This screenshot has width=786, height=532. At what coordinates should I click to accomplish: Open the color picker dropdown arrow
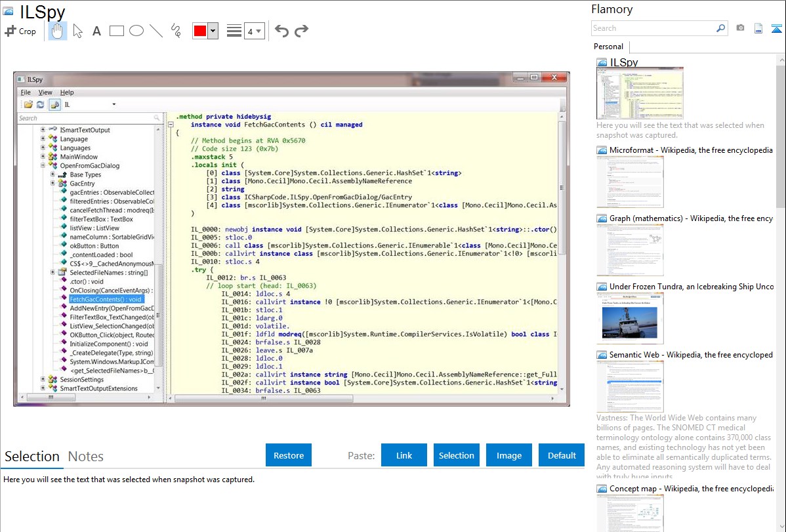coord(213,31)
